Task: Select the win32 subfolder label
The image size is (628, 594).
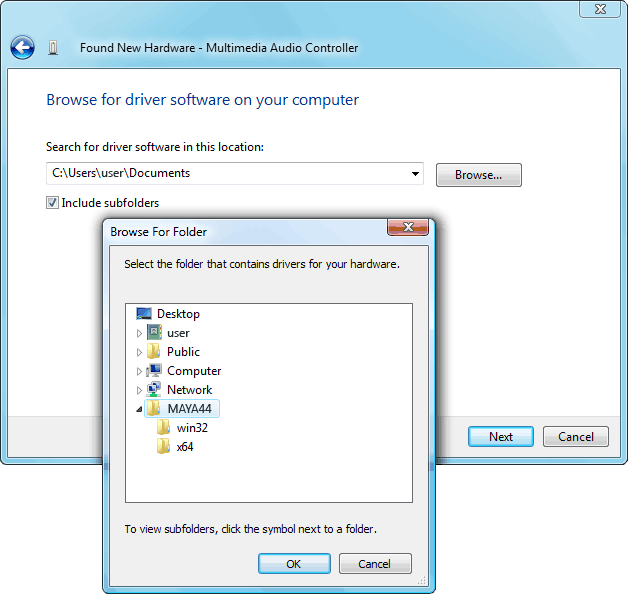Action: click(x=192, y=428)
